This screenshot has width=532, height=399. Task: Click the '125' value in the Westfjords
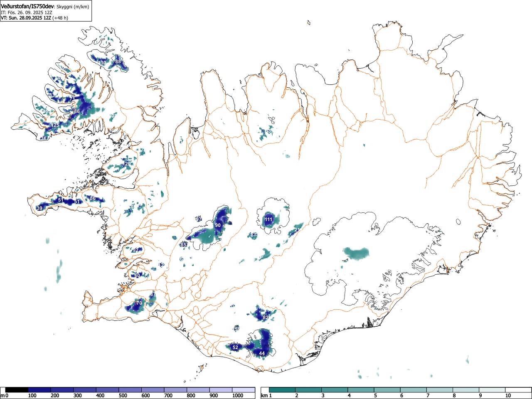[55, 125]
